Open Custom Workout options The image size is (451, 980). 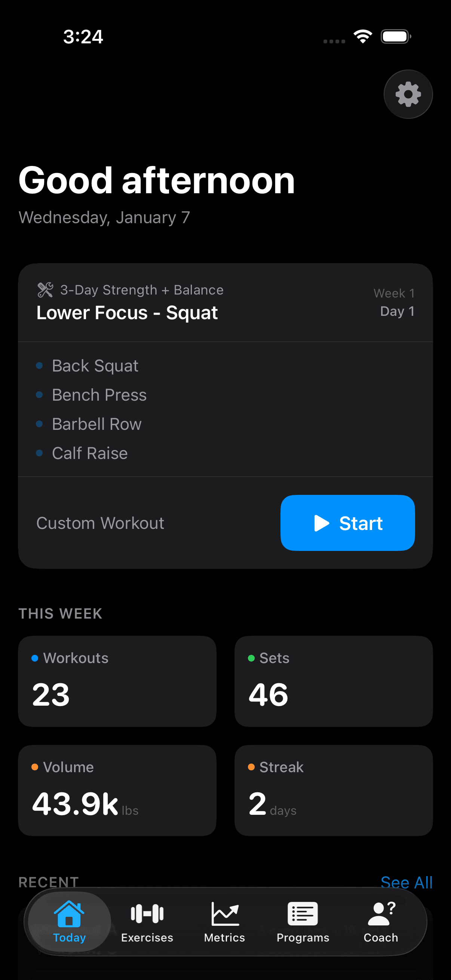(x=100, y=523)
